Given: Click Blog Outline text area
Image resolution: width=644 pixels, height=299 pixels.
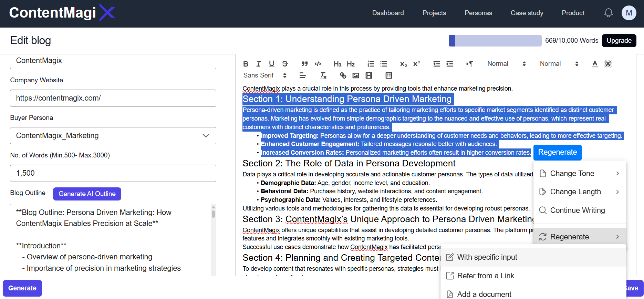Looking at the screenshot, I should pos(110,240).
